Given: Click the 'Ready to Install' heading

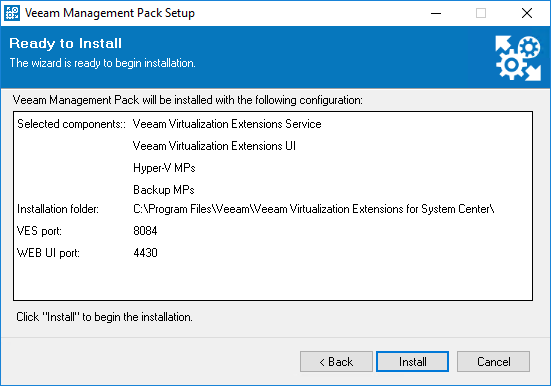Looking at the screenshot, I should click(65, 43).
